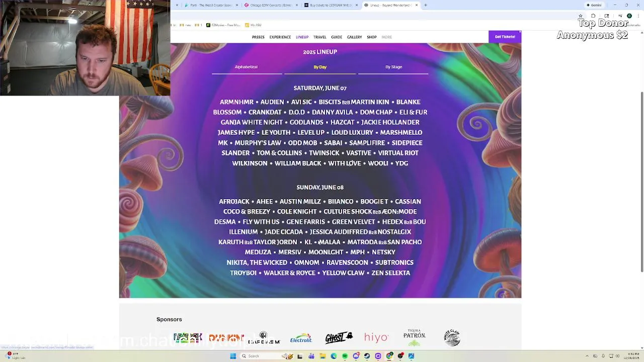Open the Chrome profile avatar
This screenshot has height=362, width=644.
[629, 16]
